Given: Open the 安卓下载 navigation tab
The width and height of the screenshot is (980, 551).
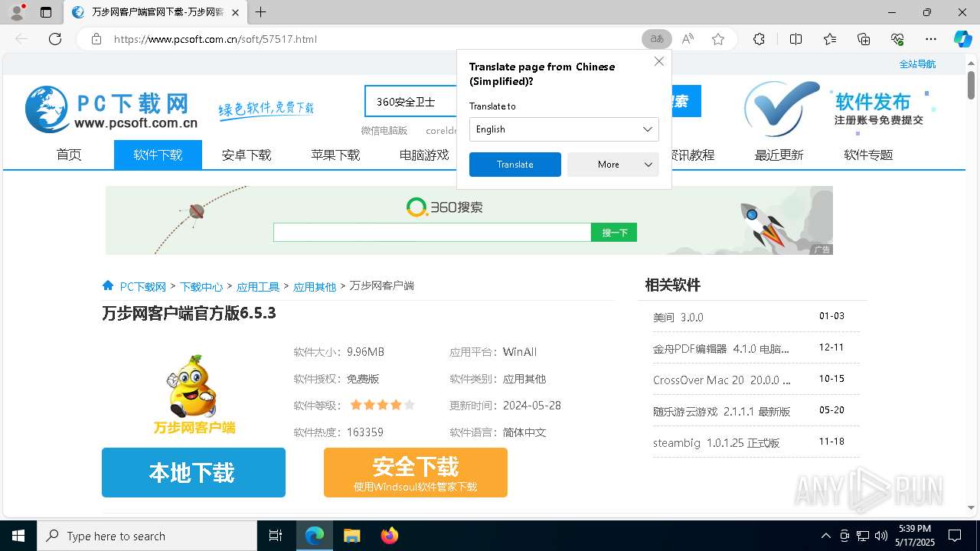Looking at the screenshot, I should [247, 155].
